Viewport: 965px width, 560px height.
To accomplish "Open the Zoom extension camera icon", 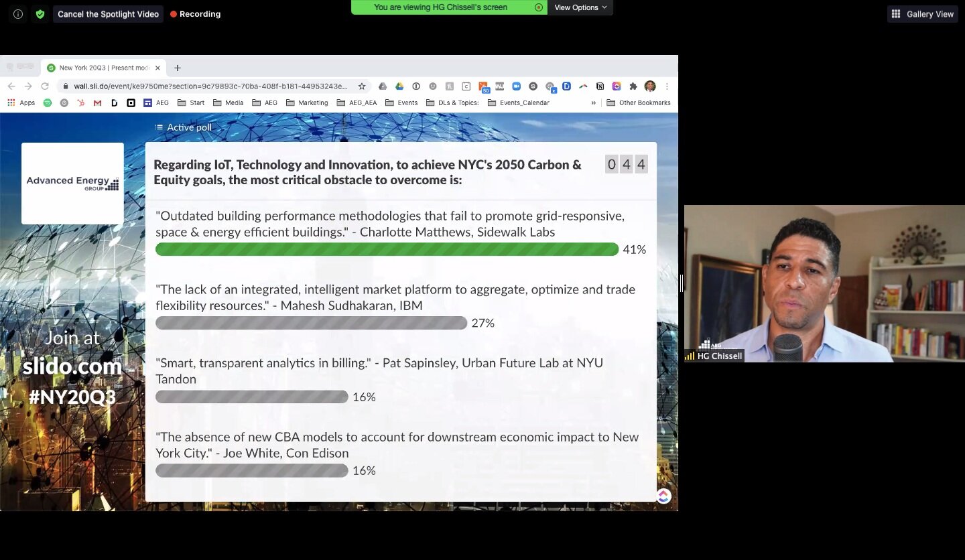I will [x=517, y=86].
